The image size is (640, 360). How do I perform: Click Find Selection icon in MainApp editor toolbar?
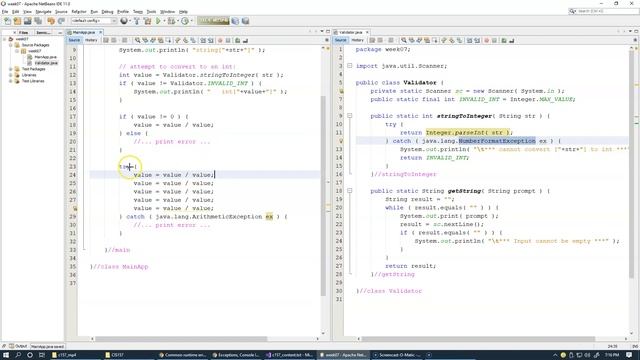138,40
